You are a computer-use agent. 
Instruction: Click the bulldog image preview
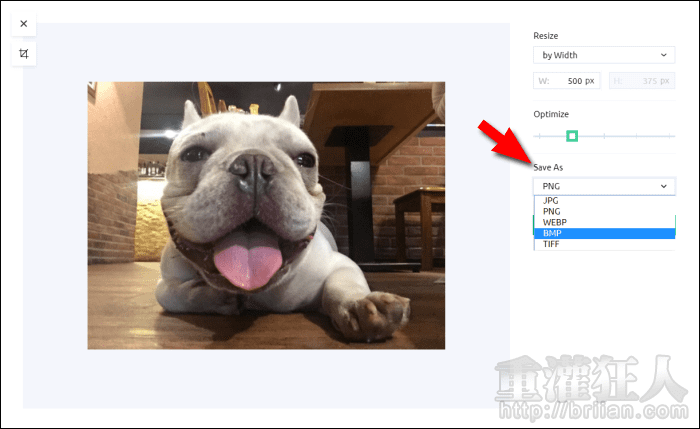click(x=266, y=215)
